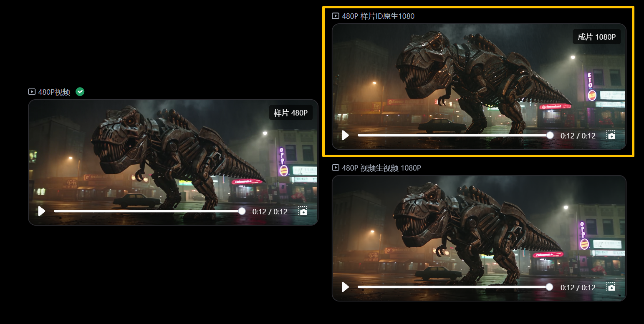Screen dimensions: 644x324
Task: Click the green checkmark next to 480P视频
Action: click(x=80, y=92)
